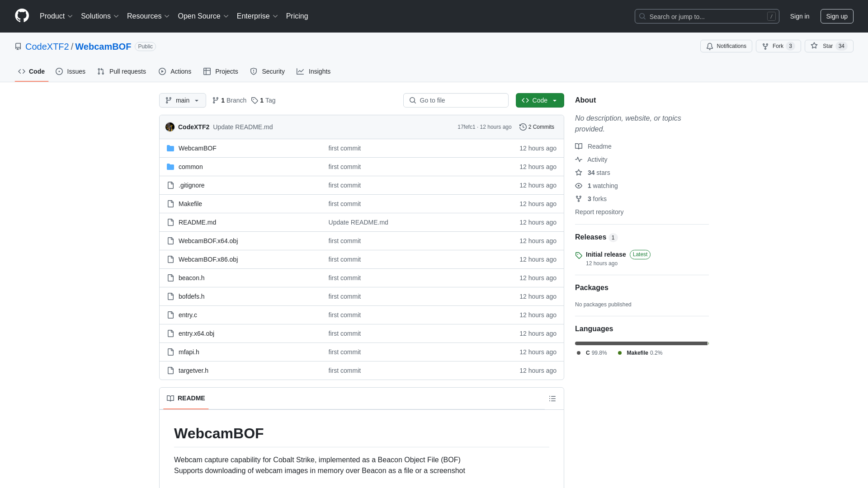Click the file icon next to Makefile
868x488 pixels.
coord(170,204)
